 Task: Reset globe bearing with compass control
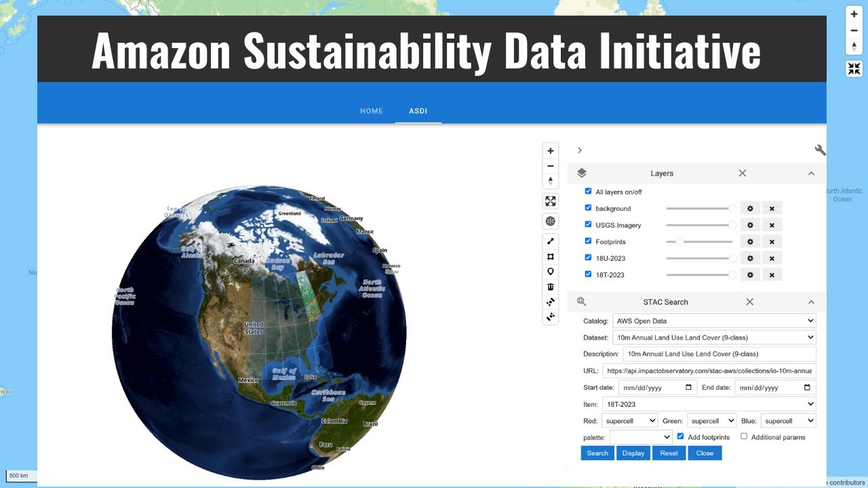(551, 181)
